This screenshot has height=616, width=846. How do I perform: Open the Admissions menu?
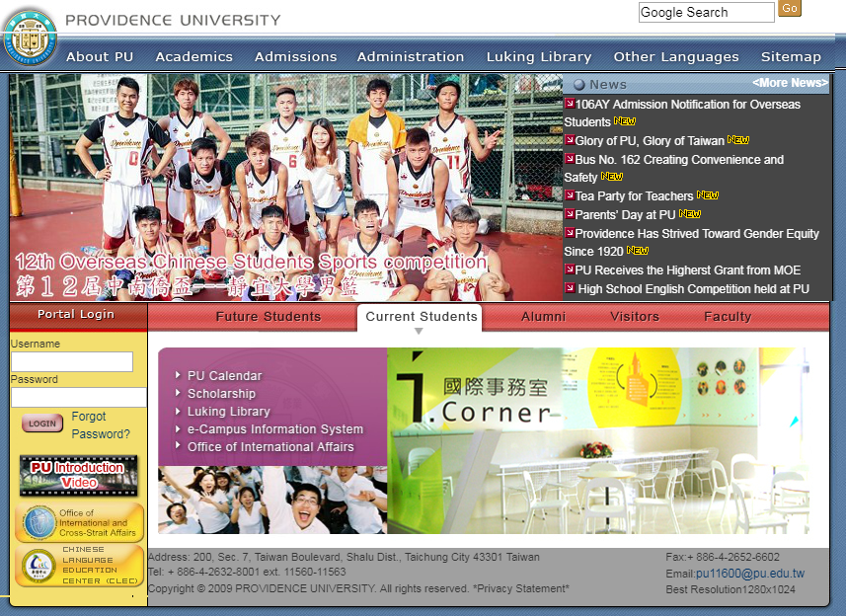[x=296, y=56]
